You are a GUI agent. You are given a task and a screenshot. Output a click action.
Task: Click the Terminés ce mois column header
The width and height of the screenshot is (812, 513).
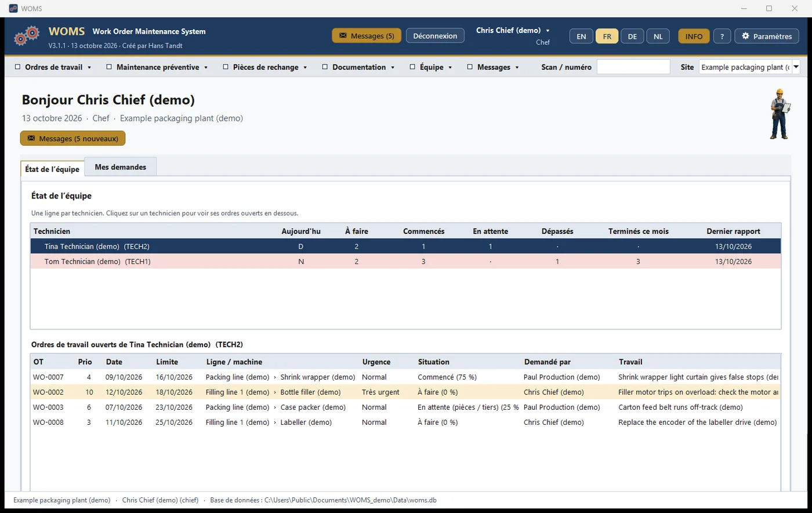638,231
